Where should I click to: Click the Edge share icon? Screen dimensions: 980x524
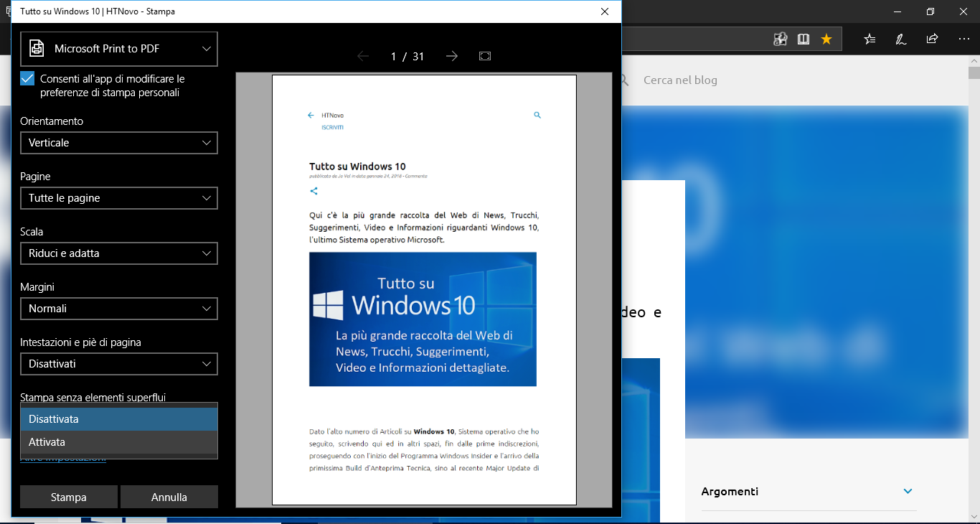point(932,39)
